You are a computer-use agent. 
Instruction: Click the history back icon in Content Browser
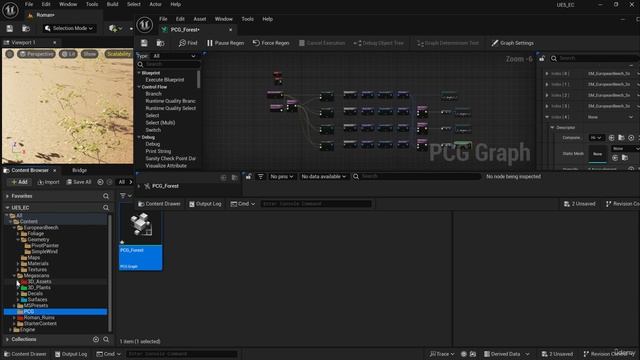coord(100,182)
